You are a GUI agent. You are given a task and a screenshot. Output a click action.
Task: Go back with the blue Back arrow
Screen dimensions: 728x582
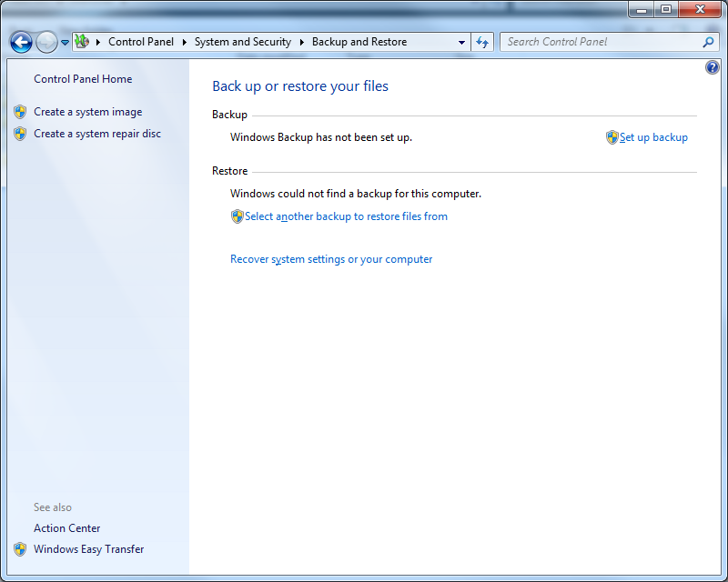click(x=21, y=42)
